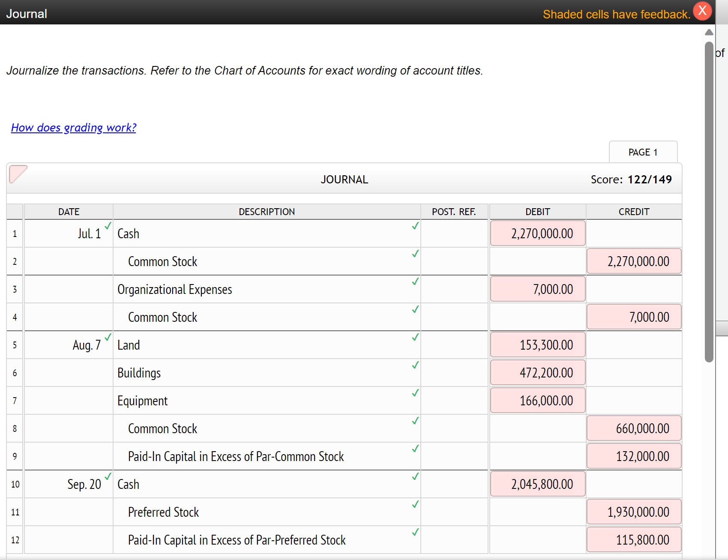The width and height of the screenshot is (728, 560).
Task: Click the green checkmark in Preferred Stock row
Action: (415, 504)
